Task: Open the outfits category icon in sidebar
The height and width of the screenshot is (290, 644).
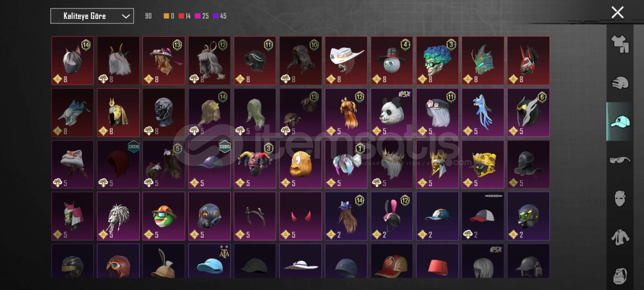Action: [620, 44]
